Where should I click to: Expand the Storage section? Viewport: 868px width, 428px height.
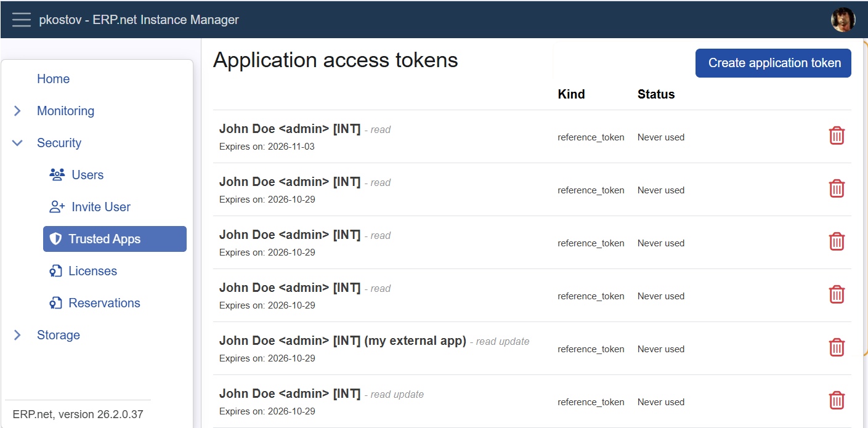point(17,334)
